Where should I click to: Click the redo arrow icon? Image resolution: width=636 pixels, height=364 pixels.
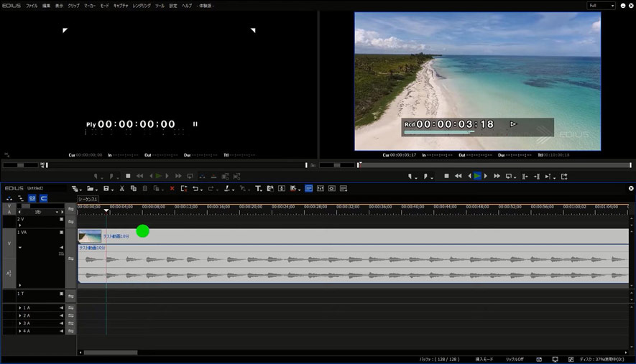tap(211, 189)
